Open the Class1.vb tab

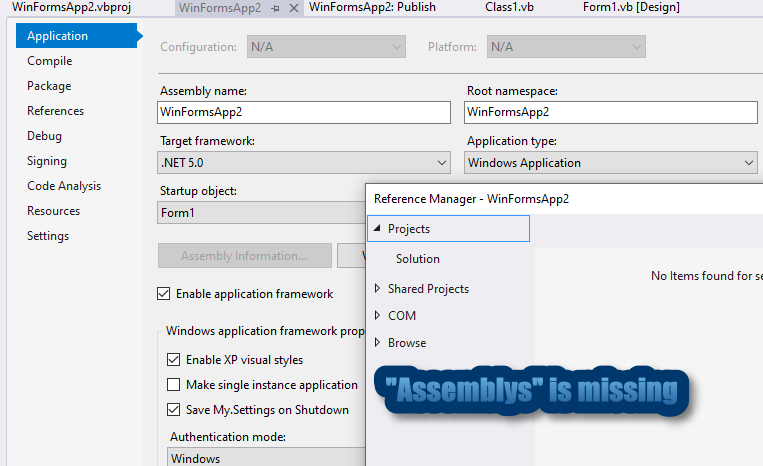(x=509, y=7)
